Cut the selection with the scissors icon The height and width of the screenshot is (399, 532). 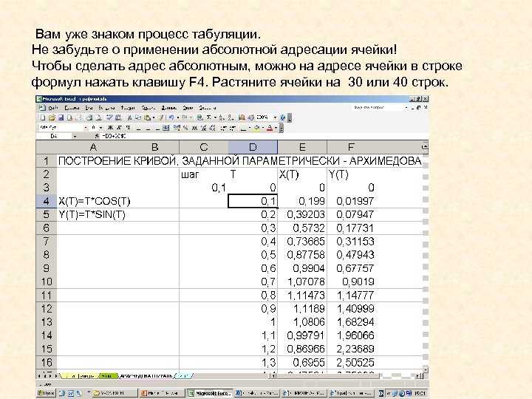[x=129, y=117]
